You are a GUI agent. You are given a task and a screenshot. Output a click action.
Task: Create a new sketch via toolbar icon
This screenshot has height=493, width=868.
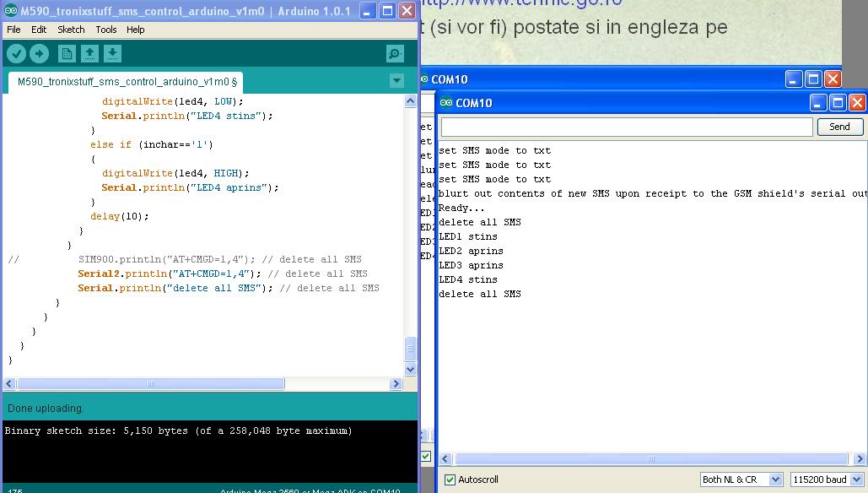pos(68,53)
